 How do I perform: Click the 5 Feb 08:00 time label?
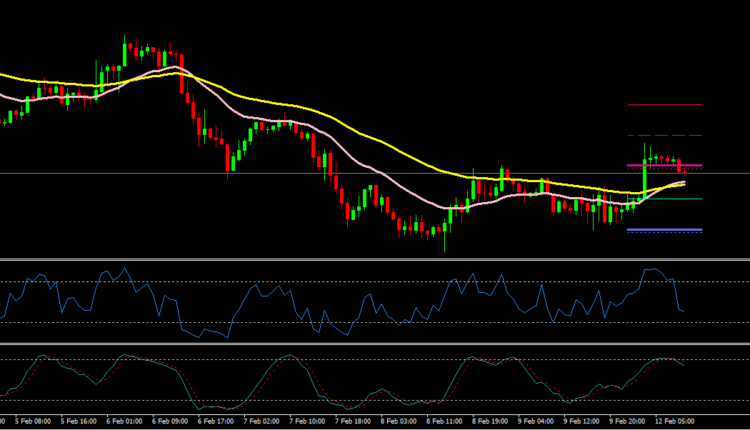tap(24, 422)
